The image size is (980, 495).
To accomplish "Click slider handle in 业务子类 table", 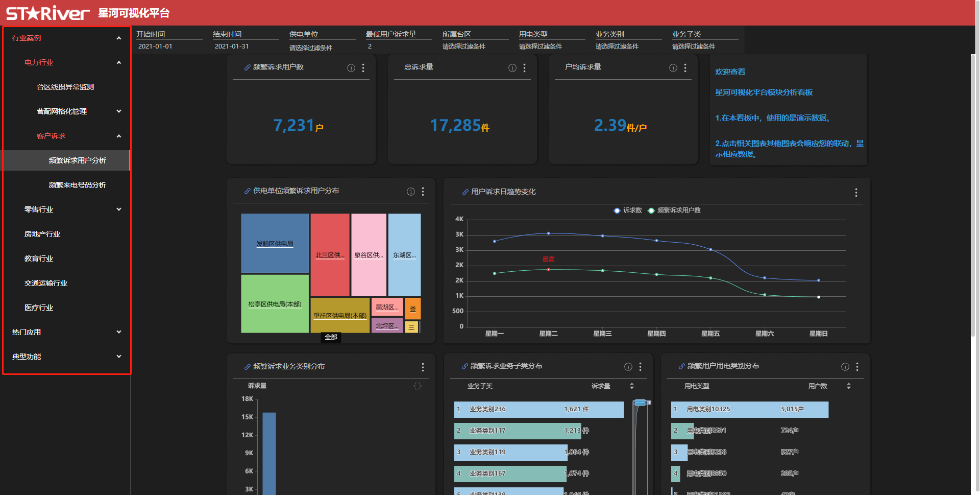I will pyautogui.click(x=641, y=403).
